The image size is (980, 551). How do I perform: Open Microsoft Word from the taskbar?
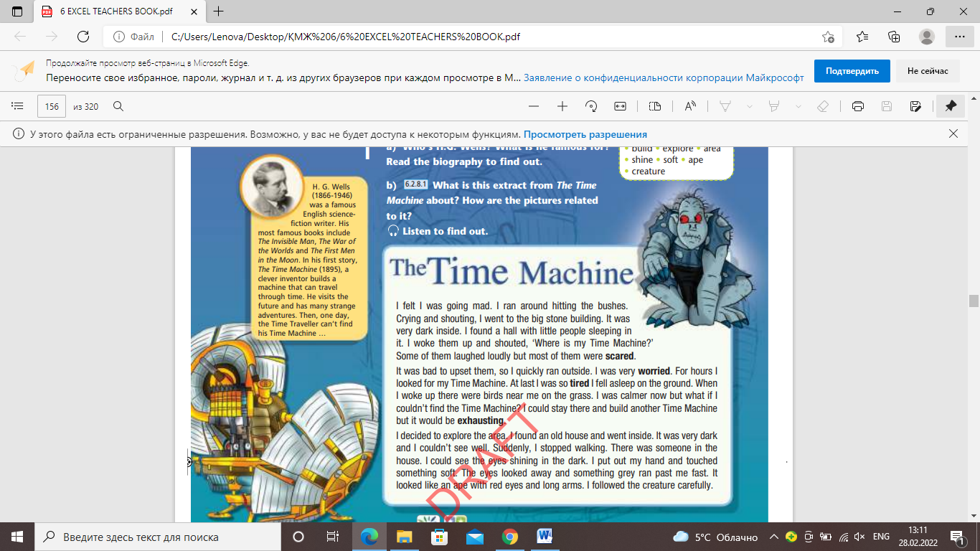pyautogui.click(x=544, y=537)
